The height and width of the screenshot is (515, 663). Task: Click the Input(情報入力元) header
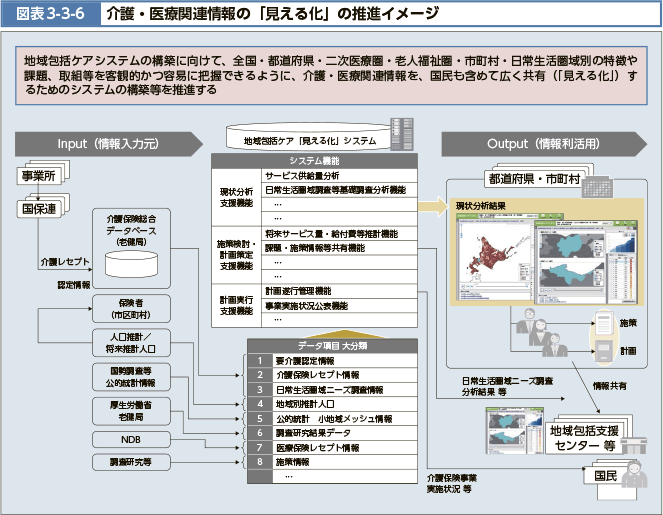(108, 143)
